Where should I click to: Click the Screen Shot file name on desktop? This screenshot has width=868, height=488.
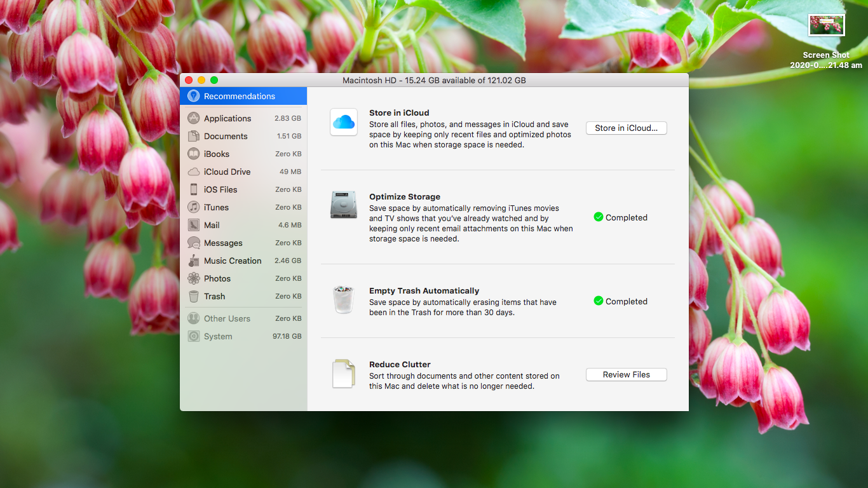pyautogui.click(x=826, y=60)
